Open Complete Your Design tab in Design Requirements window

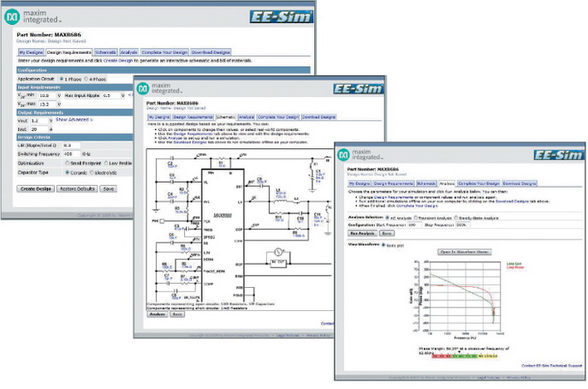pyautogui.click(x=164, y=52)
